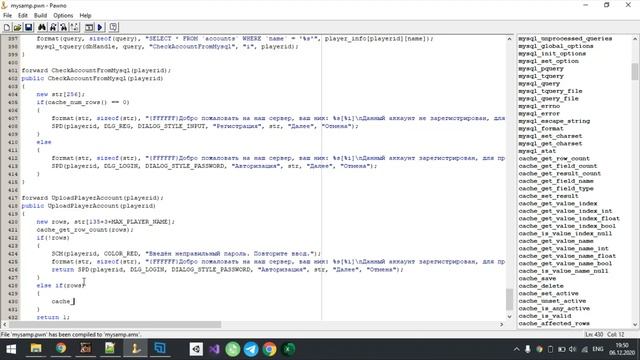
Task: Click the editor horizontal scrollbar thumb
Action: tap(115, 324)
